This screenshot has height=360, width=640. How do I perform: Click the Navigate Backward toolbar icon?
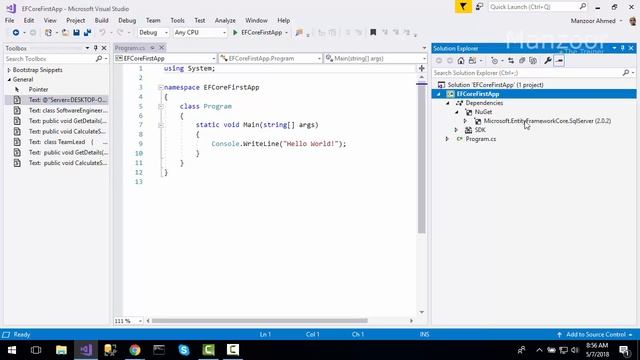(16, 33)
